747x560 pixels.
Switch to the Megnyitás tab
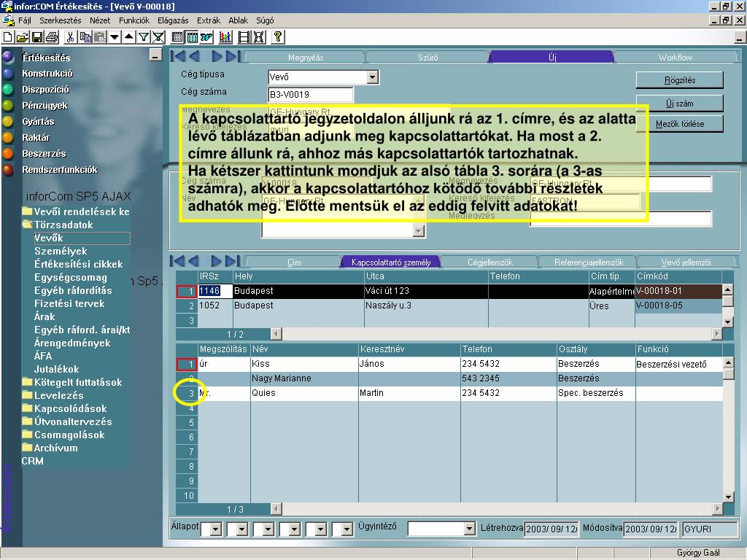coord(306,57)
